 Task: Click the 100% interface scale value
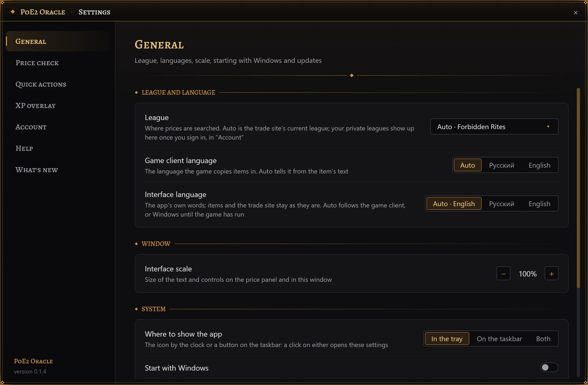coord(527,274)
